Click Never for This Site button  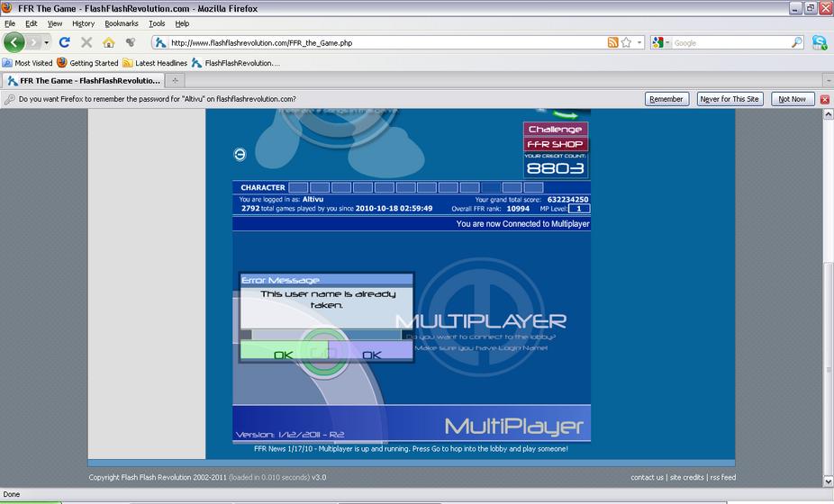tap(730, 99)
